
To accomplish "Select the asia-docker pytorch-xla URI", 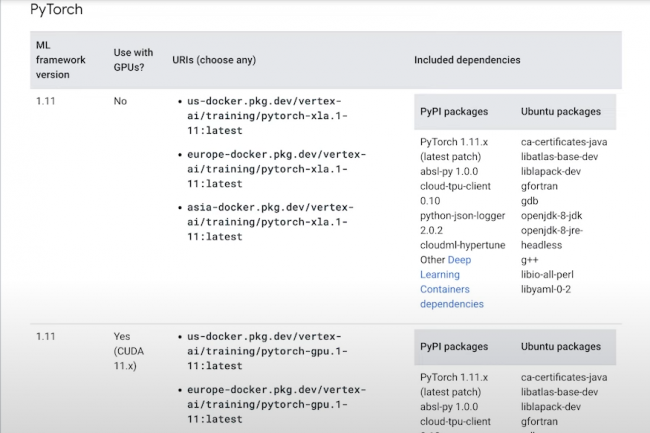I will click(x=270, y=221).
